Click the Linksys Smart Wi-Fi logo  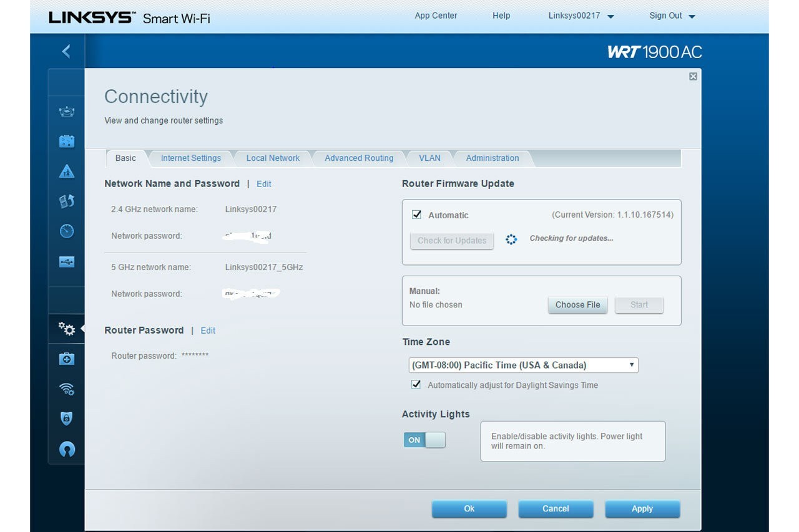(129, 17)
